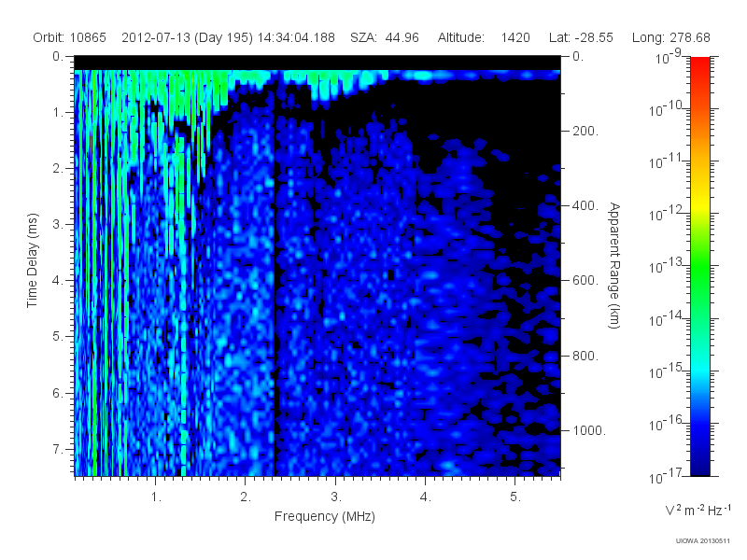Image resolution: width=747 pixels, height=560 pixels.
Task: Click the 'UIOWA 20130511' credit text
Action: (x=702, y=540)
